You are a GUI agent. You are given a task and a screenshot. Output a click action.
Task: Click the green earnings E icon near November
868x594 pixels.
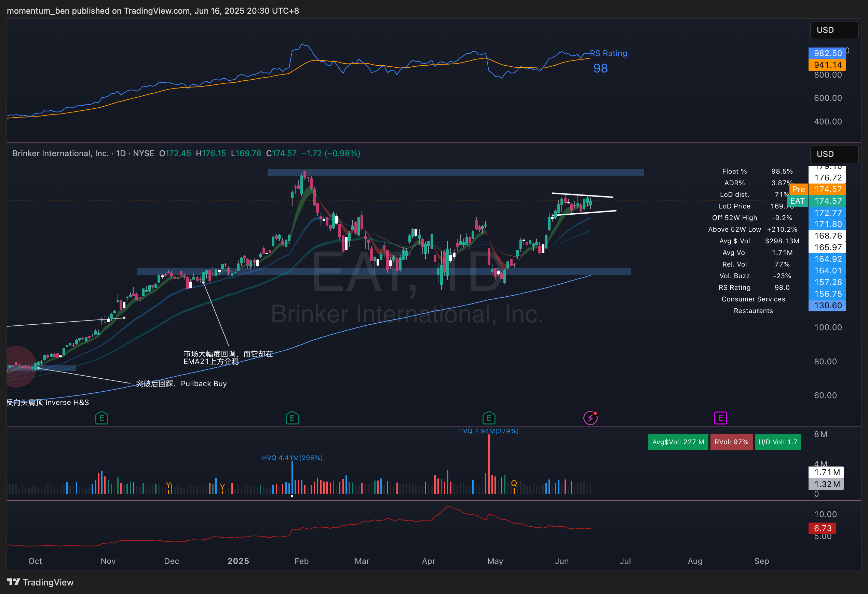[x=101, y=418]
